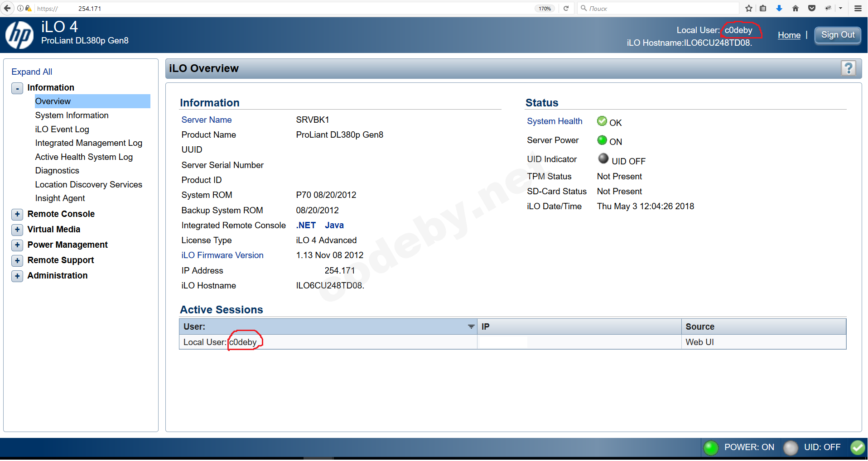Select the Local User c0deby session row

pos(513,342)
